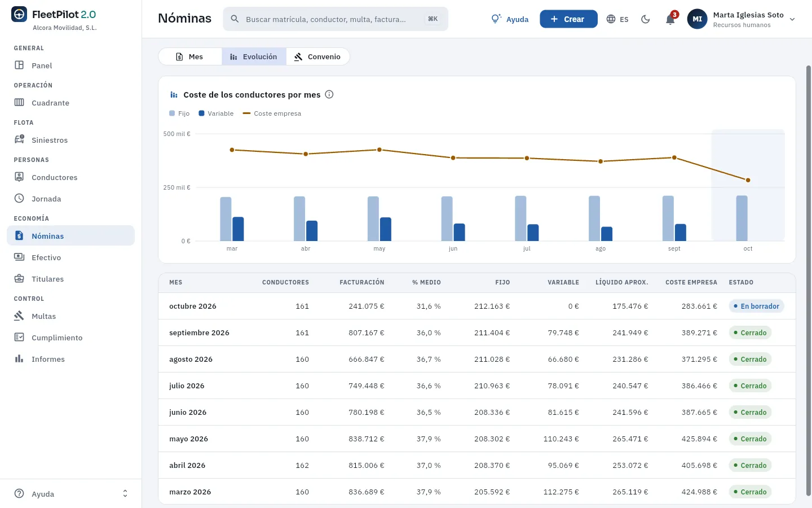This screenshot has width=812, height=508.
Task: Expand the Ayuda menu in sidebar footer
Action: tap(71, 494)
